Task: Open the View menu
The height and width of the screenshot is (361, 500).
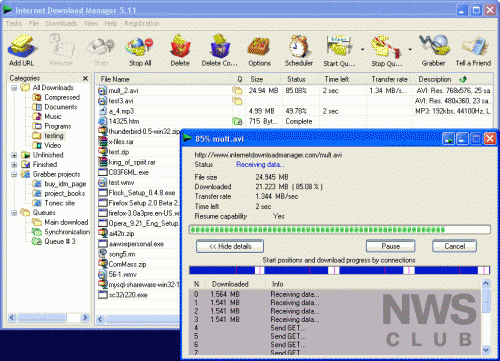Action: (x=91, y=23)
